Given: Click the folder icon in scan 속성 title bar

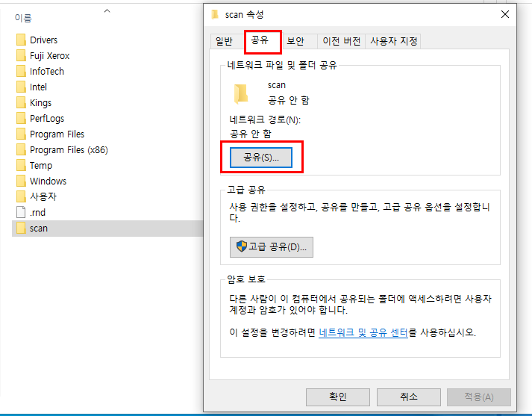Looking at the screenshot, I should tap(215, 15).
